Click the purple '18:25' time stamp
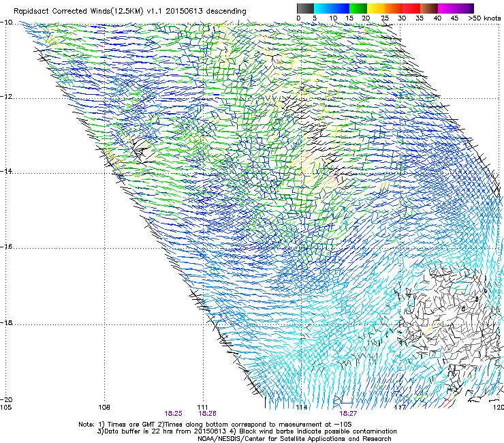504x443 pixels. coord(173,414)
